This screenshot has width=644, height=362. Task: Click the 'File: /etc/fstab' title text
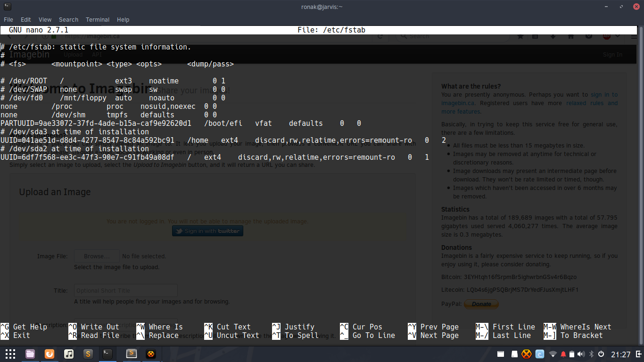[331, 30]
